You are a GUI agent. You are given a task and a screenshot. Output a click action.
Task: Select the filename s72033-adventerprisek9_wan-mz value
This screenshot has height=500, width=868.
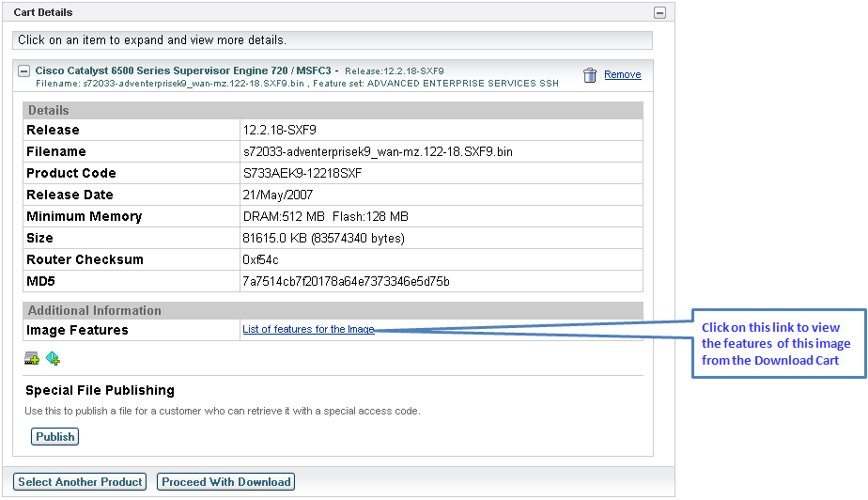coord(378,151)
